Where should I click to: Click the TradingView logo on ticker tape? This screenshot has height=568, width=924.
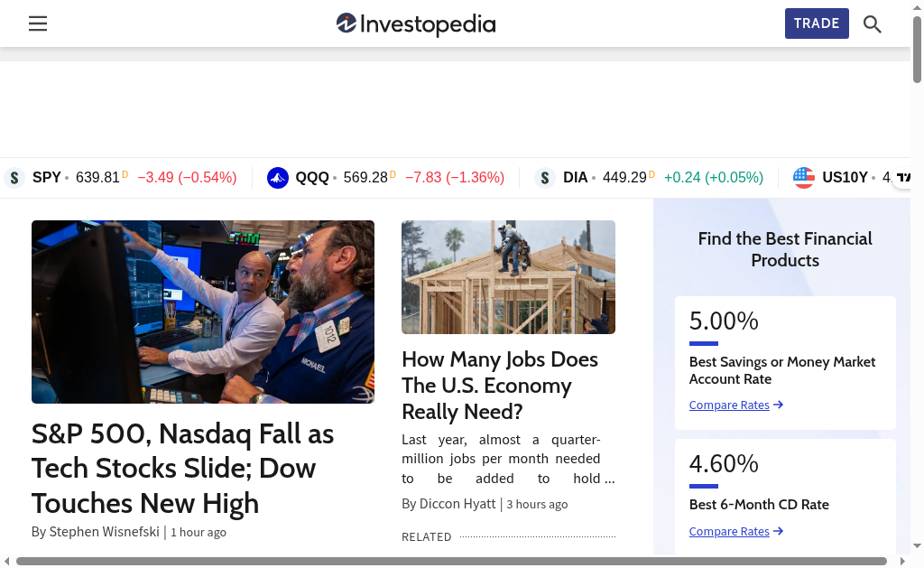coord(902,177)
